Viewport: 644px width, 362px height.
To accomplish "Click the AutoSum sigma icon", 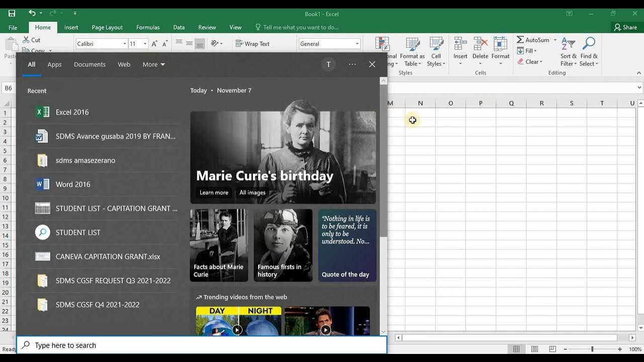I will click(520, 40).
